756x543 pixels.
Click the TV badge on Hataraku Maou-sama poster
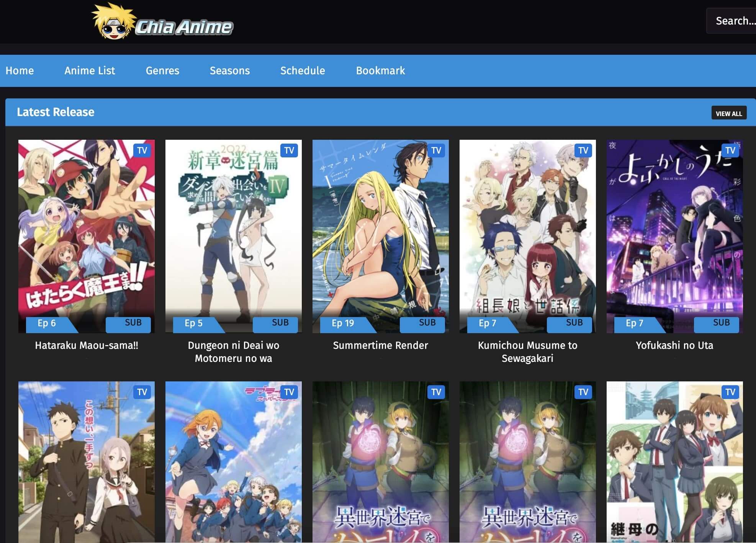(142, 150)
